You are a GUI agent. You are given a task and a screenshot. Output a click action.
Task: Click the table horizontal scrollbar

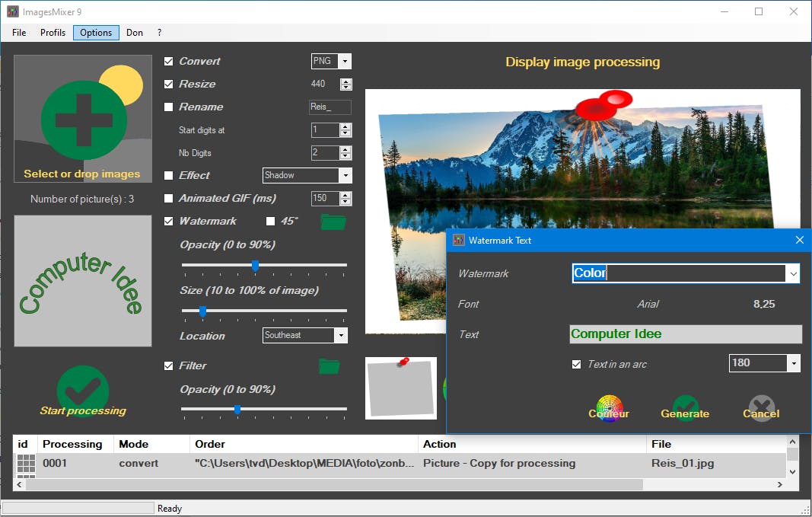click(335, 485)
